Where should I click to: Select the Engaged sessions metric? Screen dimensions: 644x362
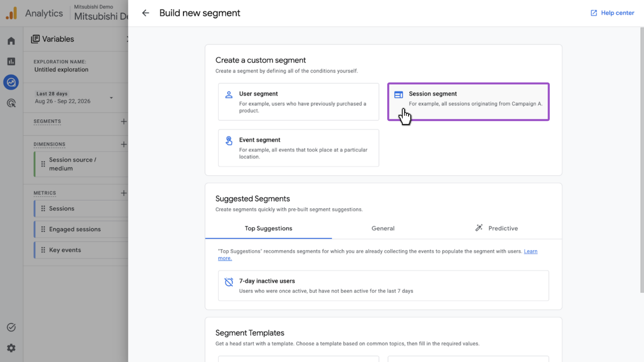pyautogui.click(x=81, y=229)
